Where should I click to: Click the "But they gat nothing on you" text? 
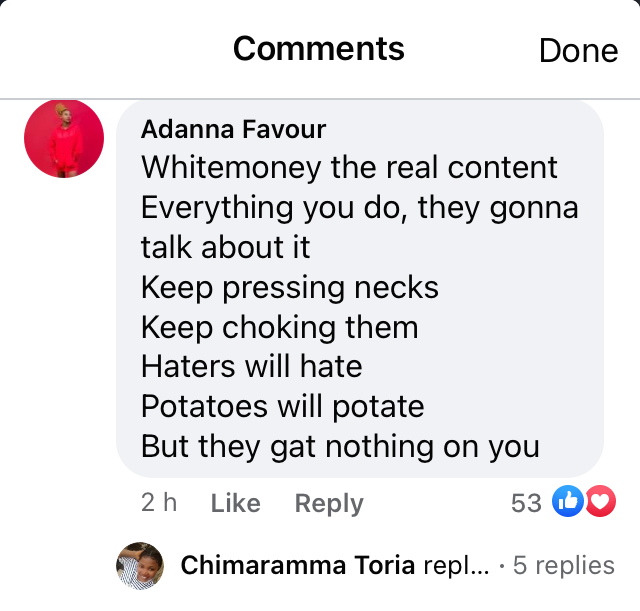340,447
